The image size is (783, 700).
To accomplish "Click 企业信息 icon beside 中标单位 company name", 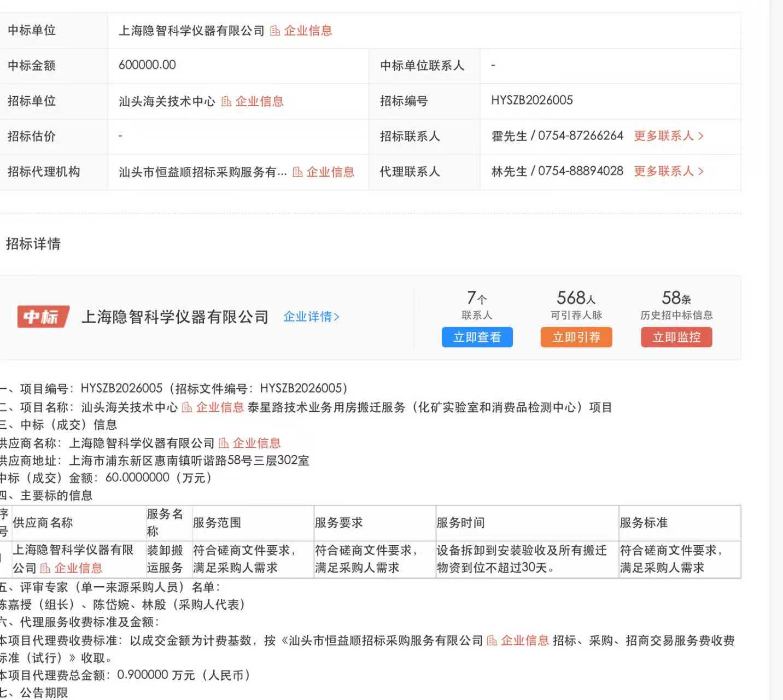I will [275, 31].
